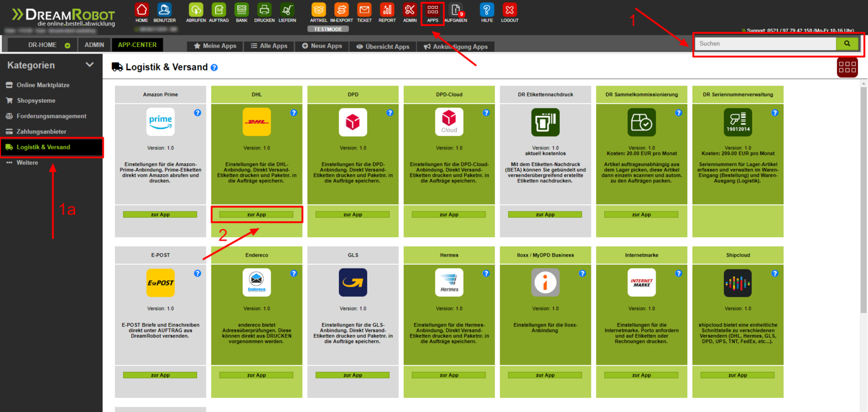Collapse the Kategorien sidebar chevron
The image size is (868, 412).
[89, 65]
